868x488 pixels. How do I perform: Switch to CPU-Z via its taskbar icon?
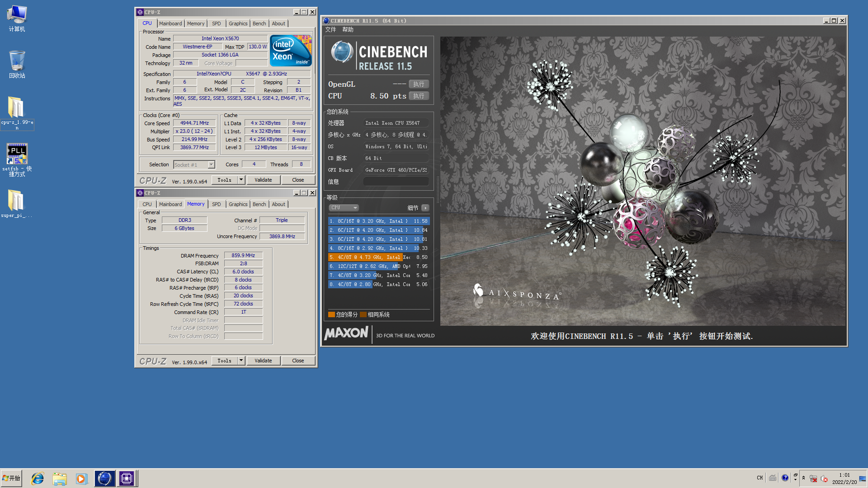(x=126, y=478)
